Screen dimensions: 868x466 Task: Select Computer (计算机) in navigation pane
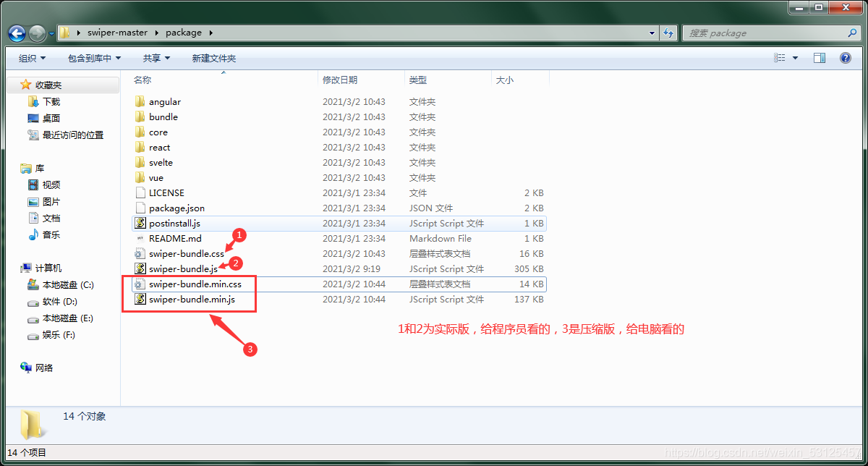point(49,268)
